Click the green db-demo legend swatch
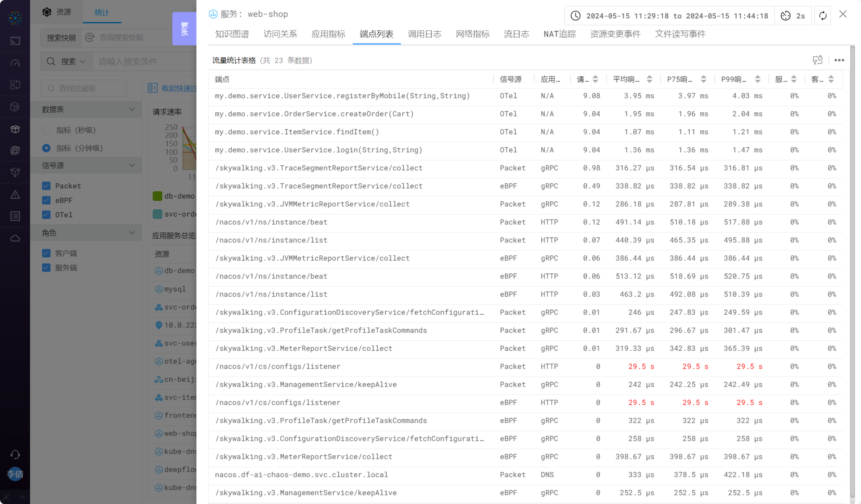861x504 pixels. coord(157,196)
